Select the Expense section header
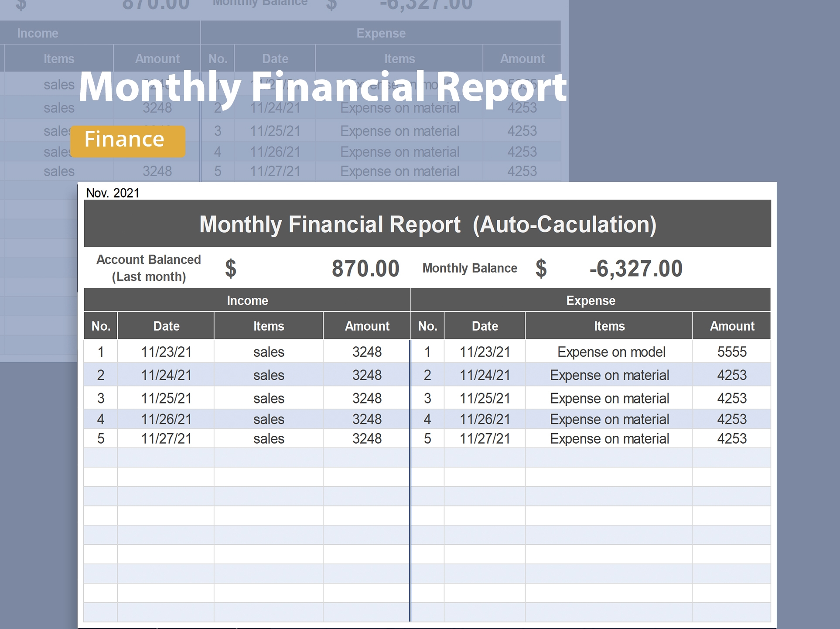Screen dimensions: 840x629 click(590, 300)
